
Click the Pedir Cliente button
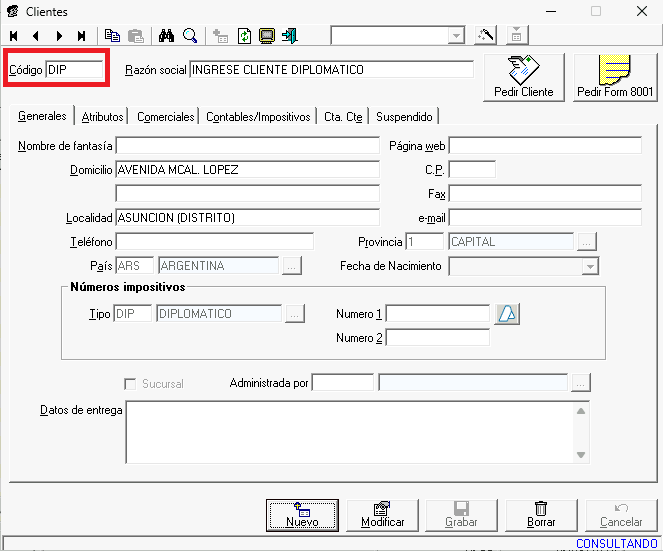click(x=524, y=77)
